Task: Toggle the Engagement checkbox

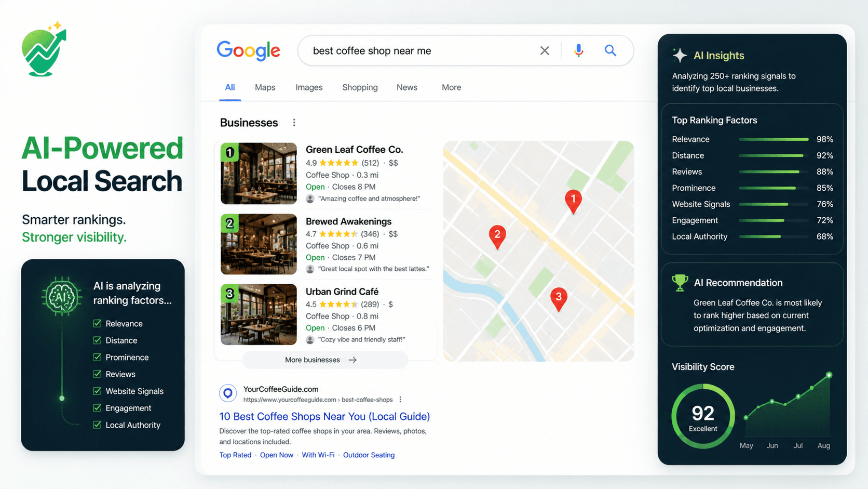Action: [x=97, y=408]
